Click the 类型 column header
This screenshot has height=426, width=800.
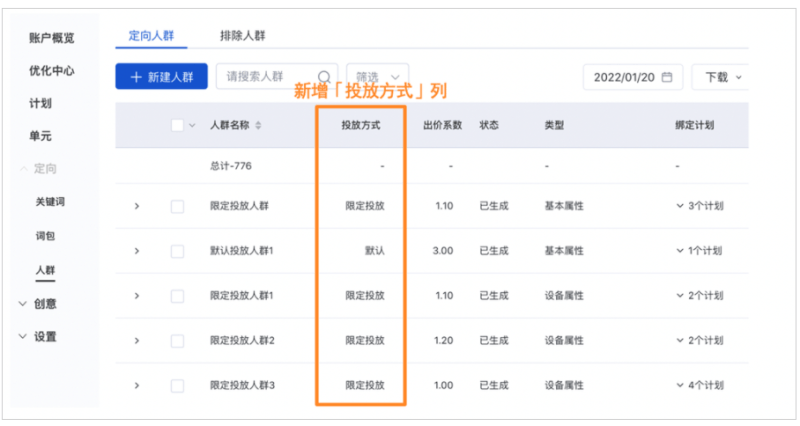click(x=554, y=126)
